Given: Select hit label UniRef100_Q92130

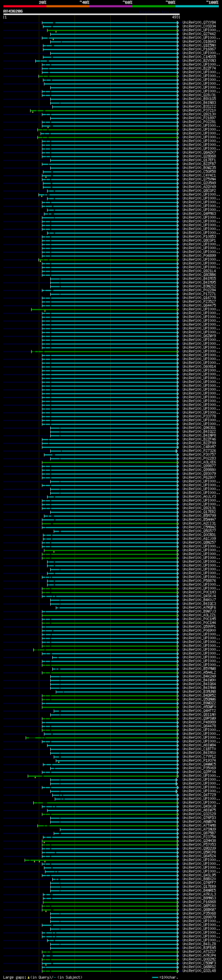Looking at the screenshot, I should 199,114.
